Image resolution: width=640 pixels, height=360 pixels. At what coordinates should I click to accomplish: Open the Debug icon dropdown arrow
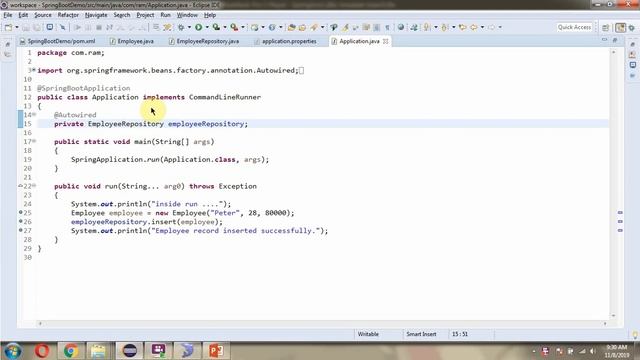point(189,27)
